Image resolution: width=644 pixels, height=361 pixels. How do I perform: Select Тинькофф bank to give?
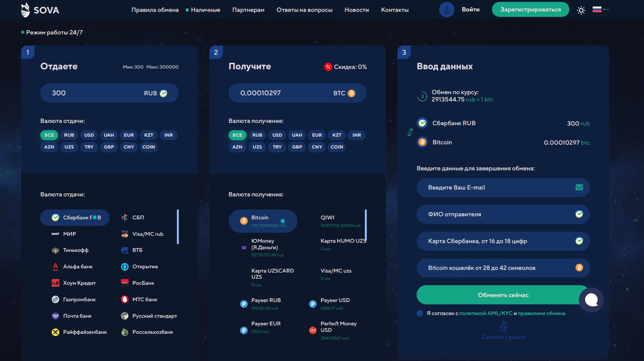tap(70, 250)
